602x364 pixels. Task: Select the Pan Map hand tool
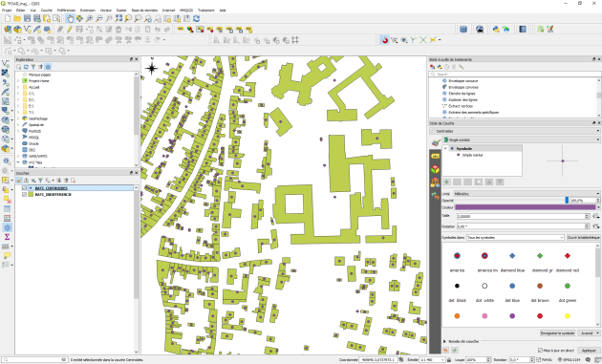[70, 18]
